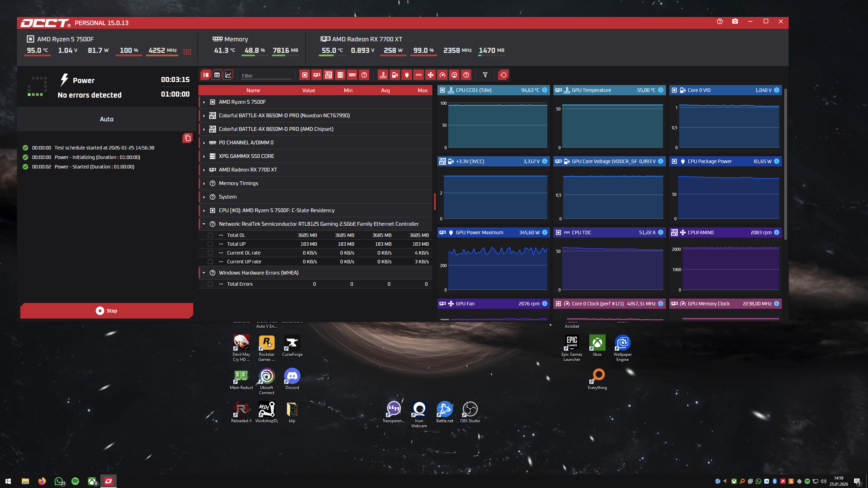Collapse the RealTek Network controller group
868x488 pixels.
tap(204, 224)
